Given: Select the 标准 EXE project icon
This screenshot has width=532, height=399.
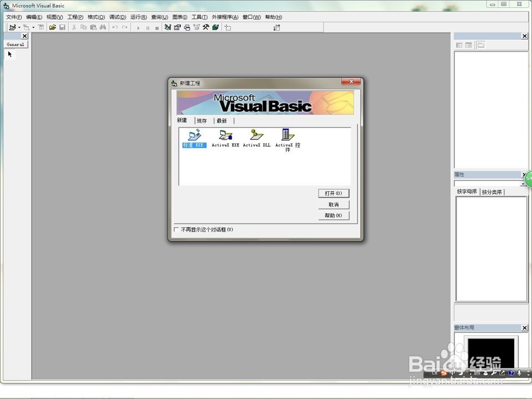Looking at the screenshot, I should coord(194,138).
